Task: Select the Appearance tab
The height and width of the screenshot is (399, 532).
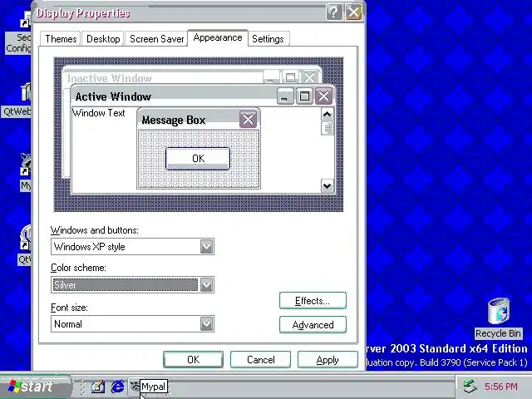Action: (x=218, y=37)
